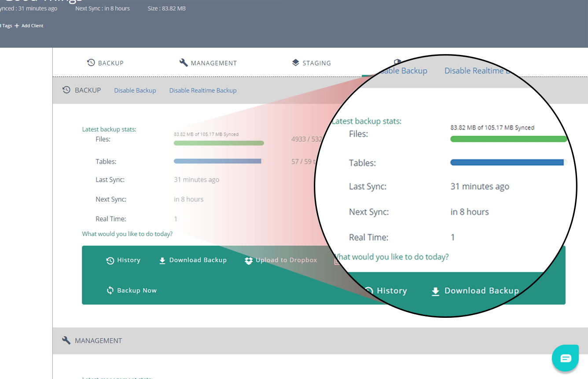This screenshot has width=588, height=379.
Task: Click the small Disable Backup link in the header
Action: click(135, 90)
